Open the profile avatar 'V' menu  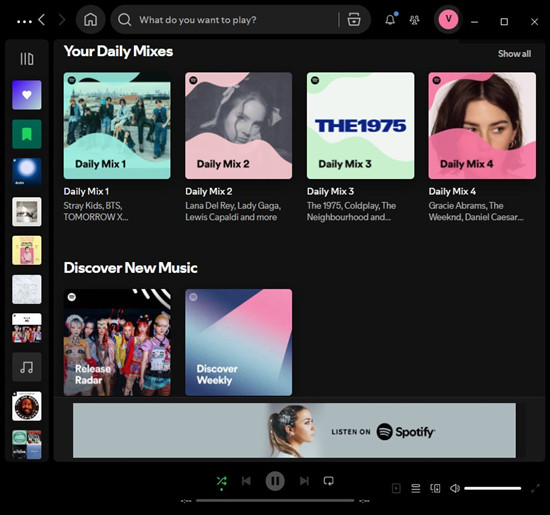pyautogui.click(x=448, y=19)
